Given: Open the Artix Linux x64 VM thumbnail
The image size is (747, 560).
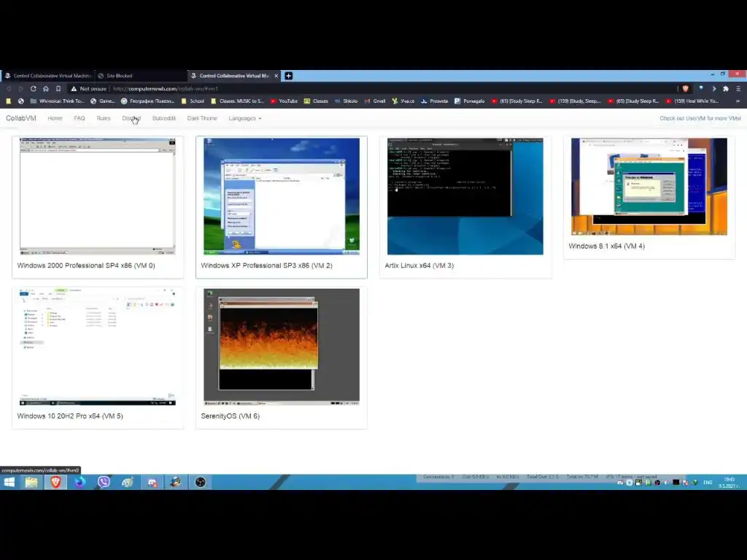Looking at the screenshot, I should [x=465, y=196].
